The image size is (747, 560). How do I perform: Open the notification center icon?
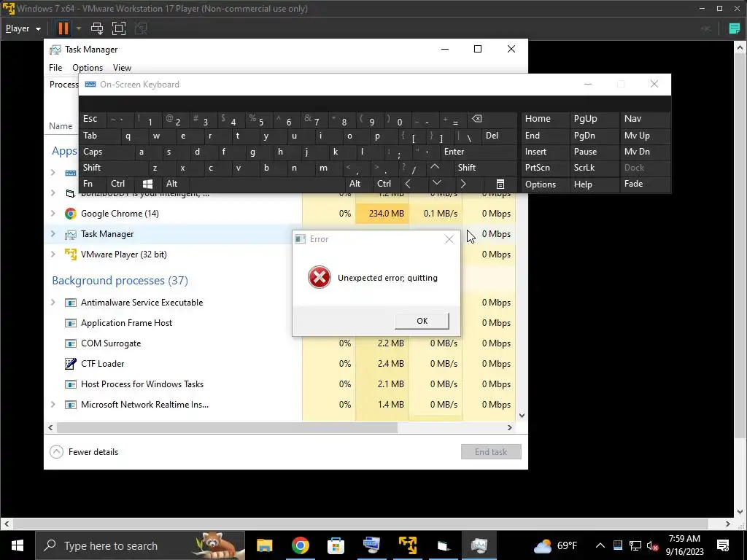click(723, 545)
